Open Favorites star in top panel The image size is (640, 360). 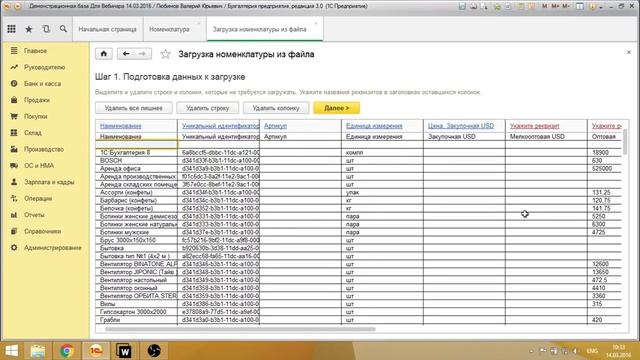29,29
